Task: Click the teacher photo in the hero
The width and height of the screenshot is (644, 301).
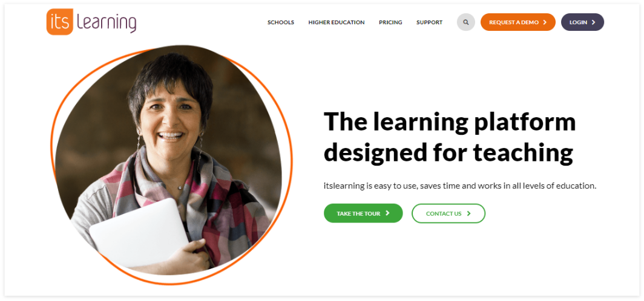Action: [x=168, y=160]
